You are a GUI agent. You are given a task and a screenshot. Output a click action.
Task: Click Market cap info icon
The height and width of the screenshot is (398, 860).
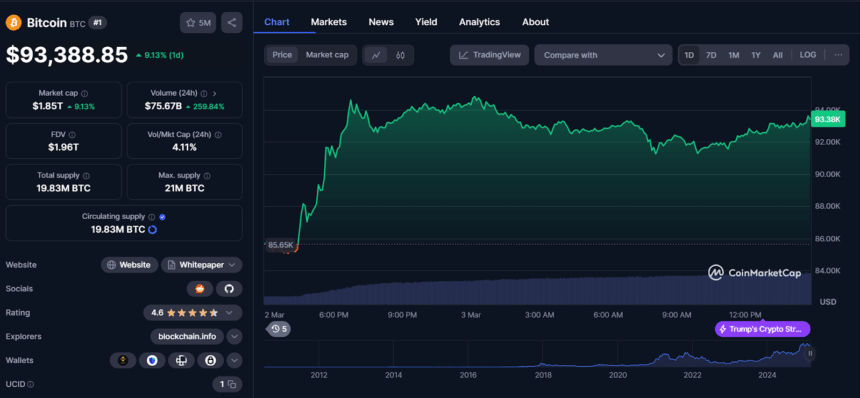[84, 94]
